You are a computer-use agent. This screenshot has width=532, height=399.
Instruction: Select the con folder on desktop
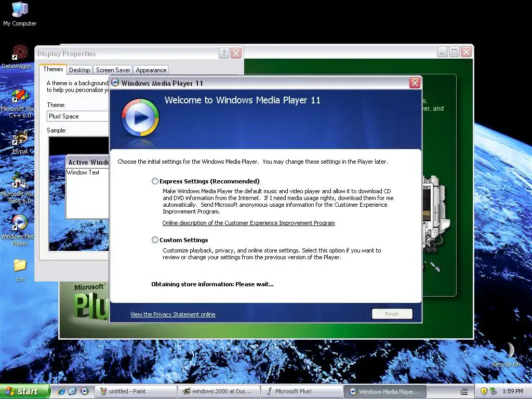pyautogui.click(x=20, y=270)
